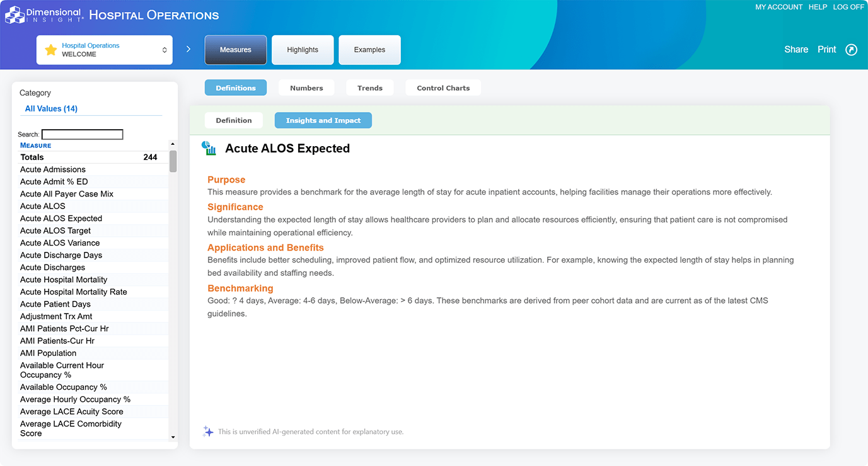Click into the measure Search field
This screenshot has height=466, width=868.
coord(82,134)
